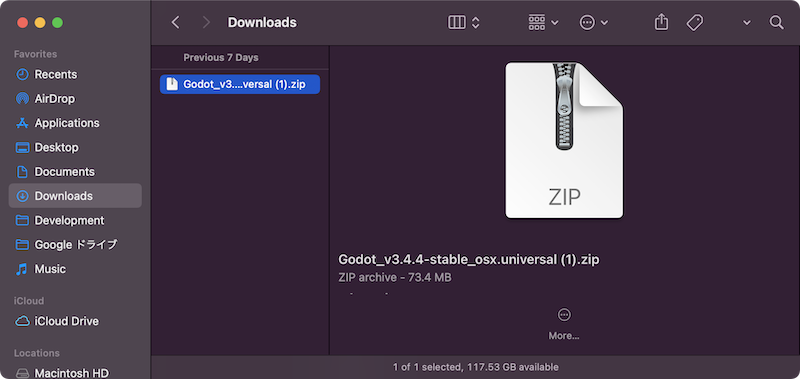The height and width of the screenshot is (379, 800).
Task: Open the toolbar overflow chevron
Action: click(x=746, y=23)
